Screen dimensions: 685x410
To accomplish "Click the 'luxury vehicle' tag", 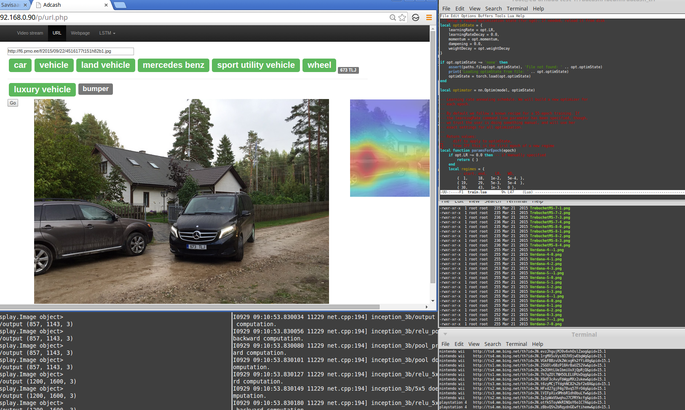I will [x=42, y=90].
